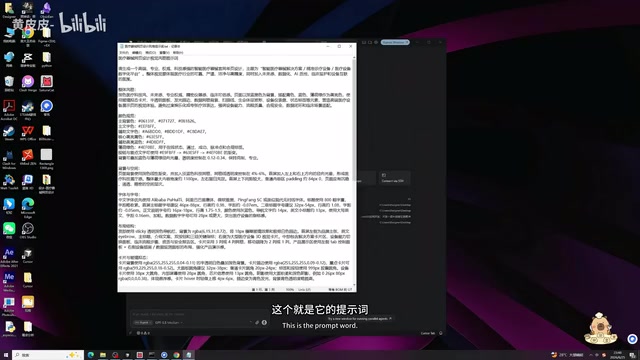The height and width of the screenshot is (360, 640).
Task: Open the blue chat-bubble desktop shortcut
Action: 47,108
